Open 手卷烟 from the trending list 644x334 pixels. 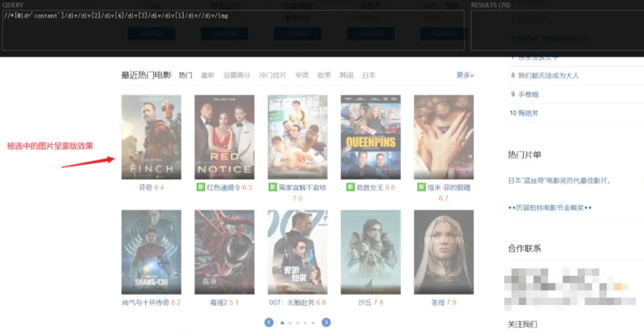(x=528, y=94)
